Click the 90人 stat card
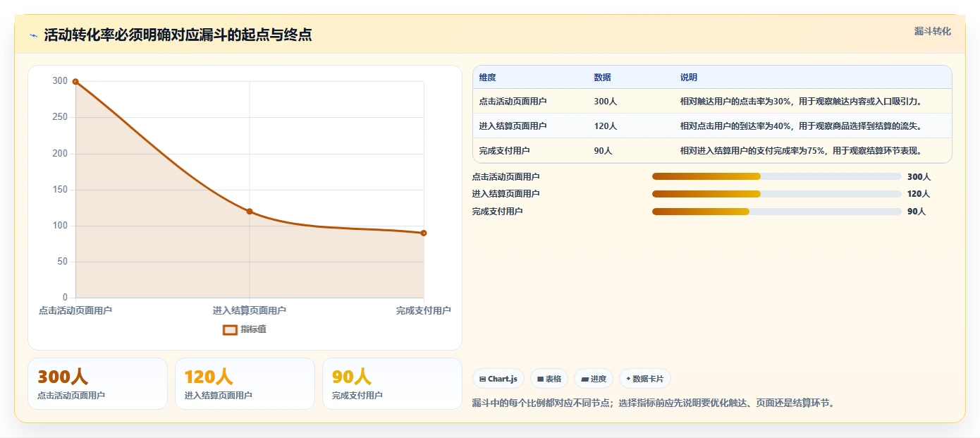The height and width of the screenshot is (438, 980). point(392,384)
